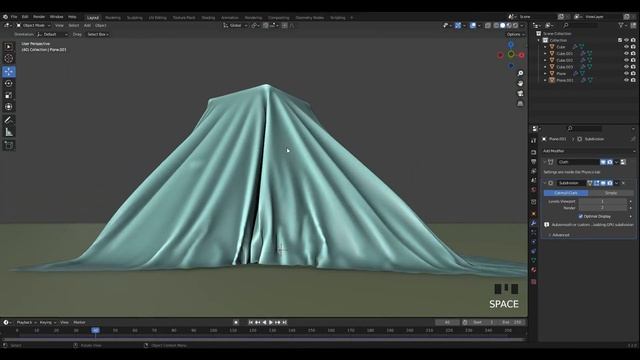Click the Levels Viewport value field
Image resolution: width=640 pixels, height=360 pixels.
click(x=602, y=202)
